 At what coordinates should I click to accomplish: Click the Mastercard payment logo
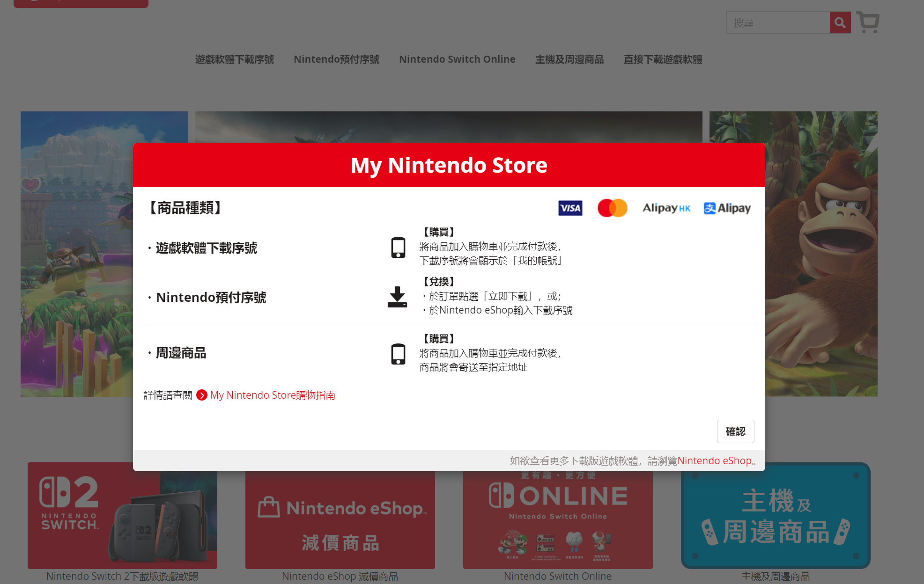pyautogui.click(x=612, y=208)
